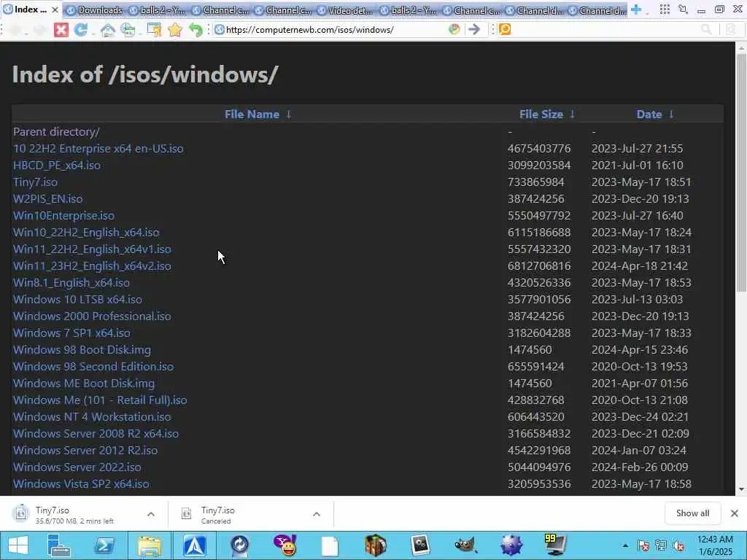
Task: Click Win11_23H2_English_x64v2.iso link
Action: point(92,265)
